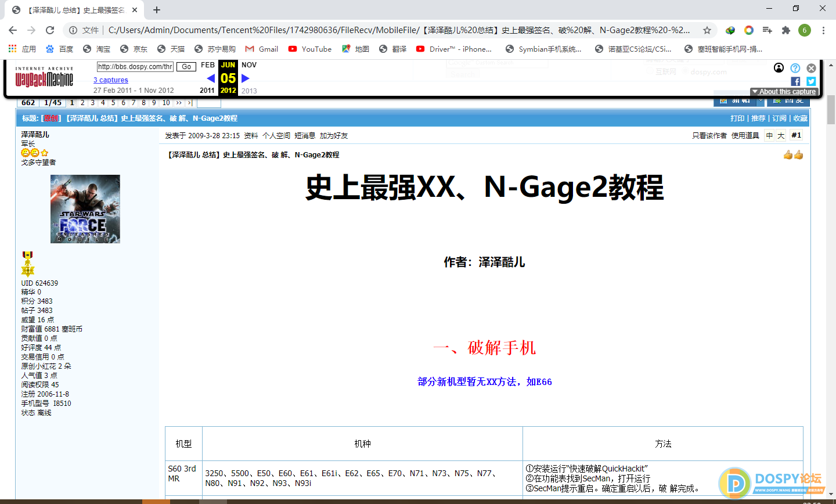Open the Chrome three-dot menu
Image resolution: width=836 pixels, height=504 pixels.
823,30
